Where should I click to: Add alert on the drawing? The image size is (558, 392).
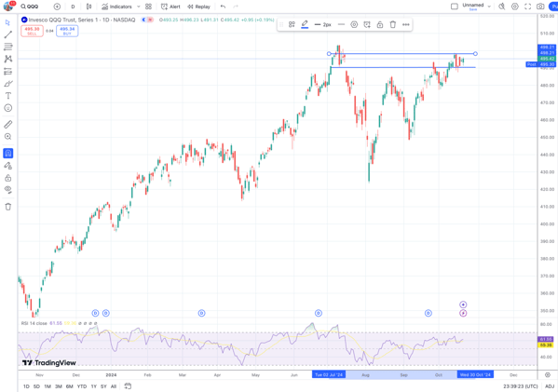pos(367,24)
